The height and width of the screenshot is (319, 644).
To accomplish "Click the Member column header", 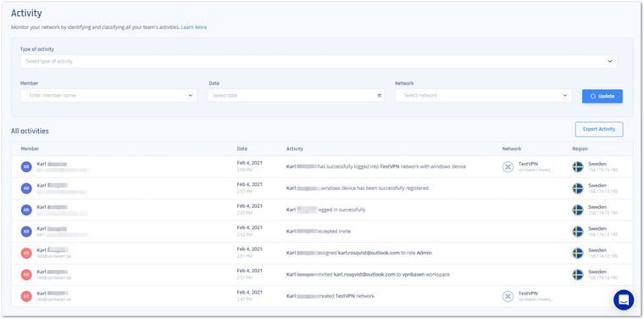I will click(30, 148).
